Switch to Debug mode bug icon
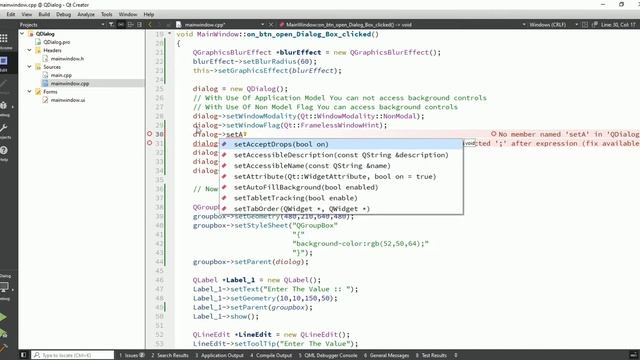 pos(3,106)
